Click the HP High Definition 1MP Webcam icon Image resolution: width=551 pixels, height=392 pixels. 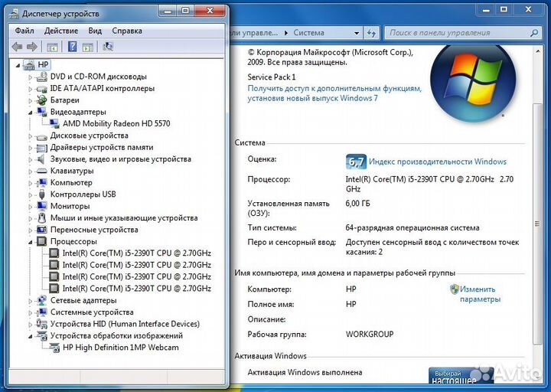[x=54, y=348]
